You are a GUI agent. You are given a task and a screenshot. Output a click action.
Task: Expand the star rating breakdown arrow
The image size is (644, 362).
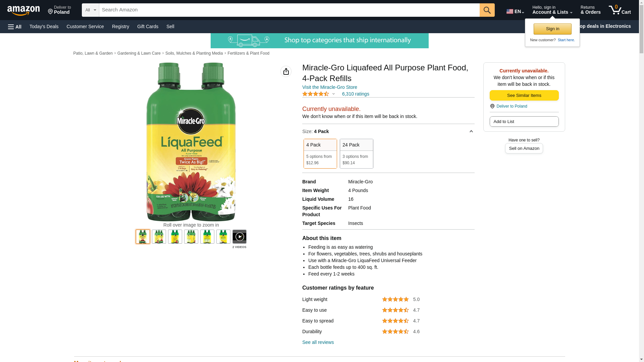(x=333, y=94)
